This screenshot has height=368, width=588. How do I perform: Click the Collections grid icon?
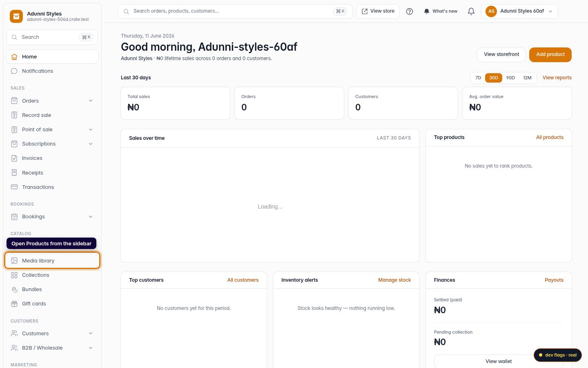(14, 275)
